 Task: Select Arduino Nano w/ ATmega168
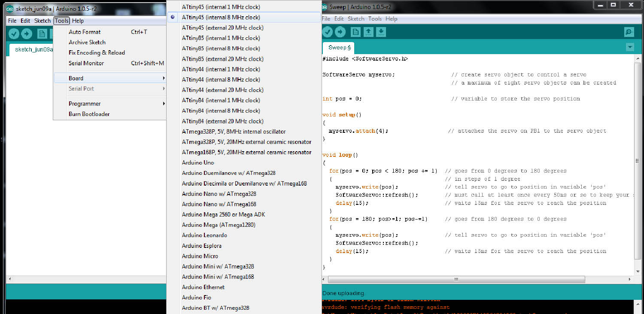point(244,204)
